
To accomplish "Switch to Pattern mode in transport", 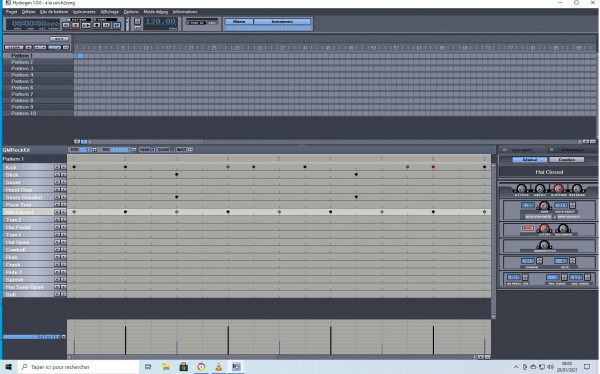I will pyautogui.click(x=78, y=20).
